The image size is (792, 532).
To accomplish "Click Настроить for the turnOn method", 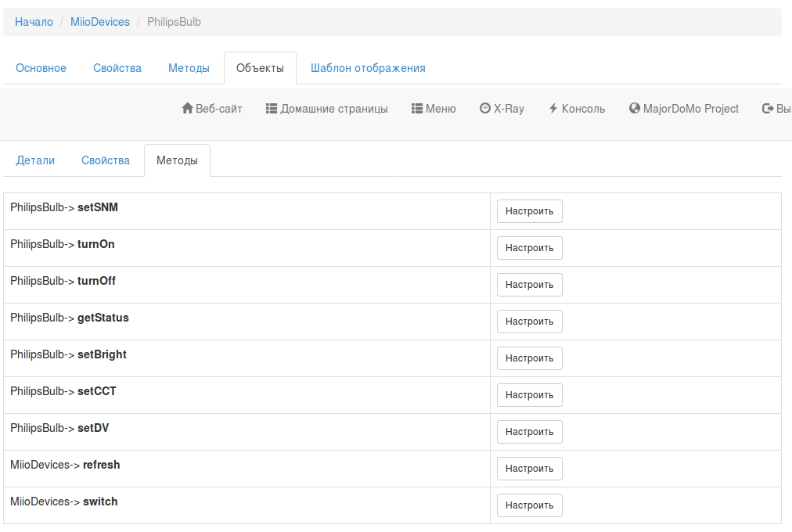I will (x=529, y=248).
